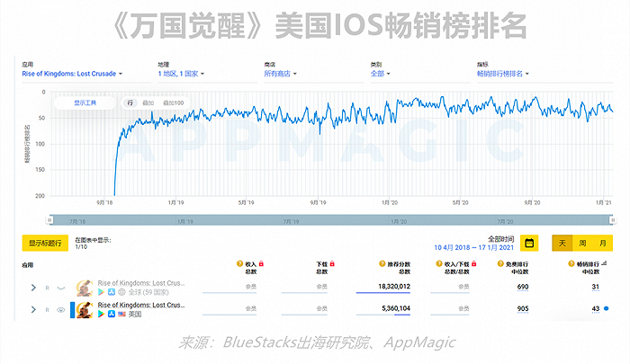Open the 所有商店 store dropdown
This screenshot has height=364, width=630.
pyautogui.click(x=280, y=74)
